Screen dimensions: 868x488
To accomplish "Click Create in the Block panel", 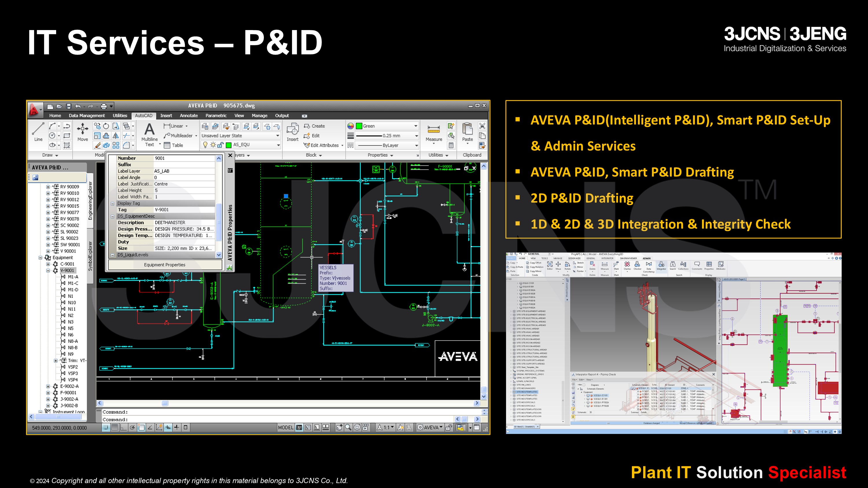I will point(315,126).
